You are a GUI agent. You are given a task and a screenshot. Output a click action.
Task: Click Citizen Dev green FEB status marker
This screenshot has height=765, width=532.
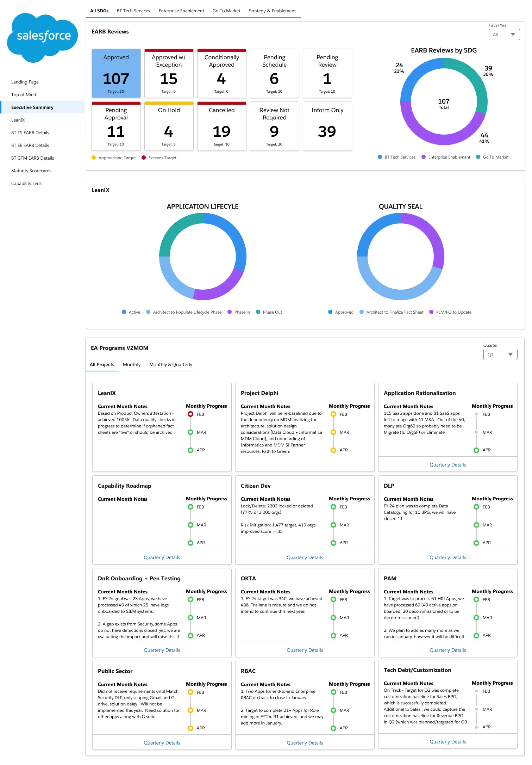coord(333,507)
